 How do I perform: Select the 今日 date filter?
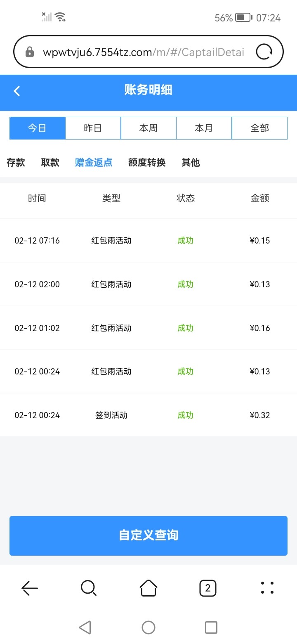click(x=38, y=128)
